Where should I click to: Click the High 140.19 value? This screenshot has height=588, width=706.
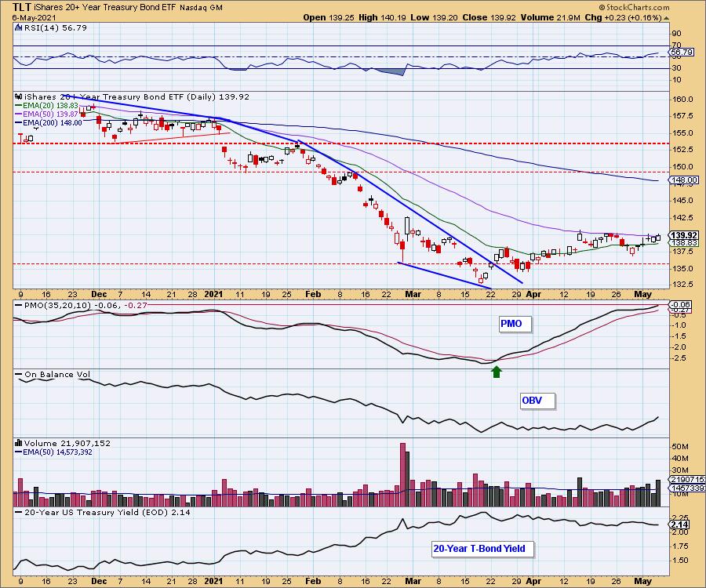point(382,17)
